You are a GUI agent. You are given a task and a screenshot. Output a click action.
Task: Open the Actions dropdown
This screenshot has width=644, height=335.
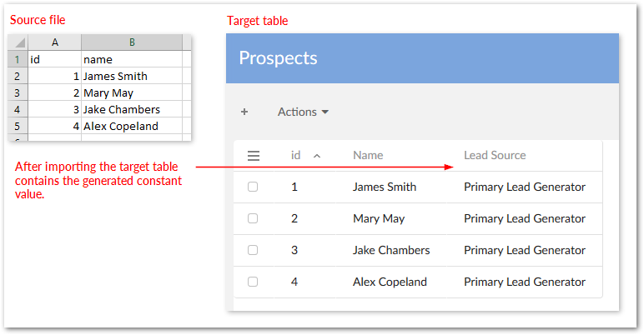click(x=303, y=112)
